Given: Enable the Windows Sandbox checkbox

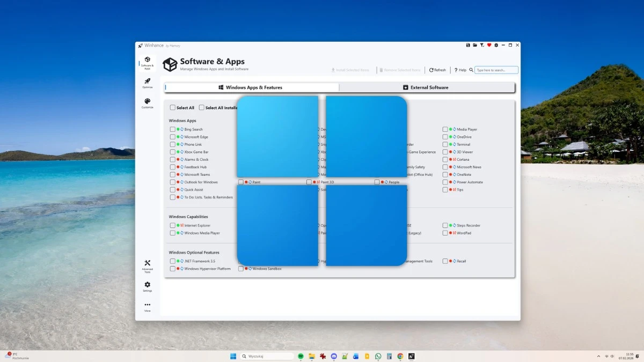Looking at the screenshot, I should (x=240, y=268).
